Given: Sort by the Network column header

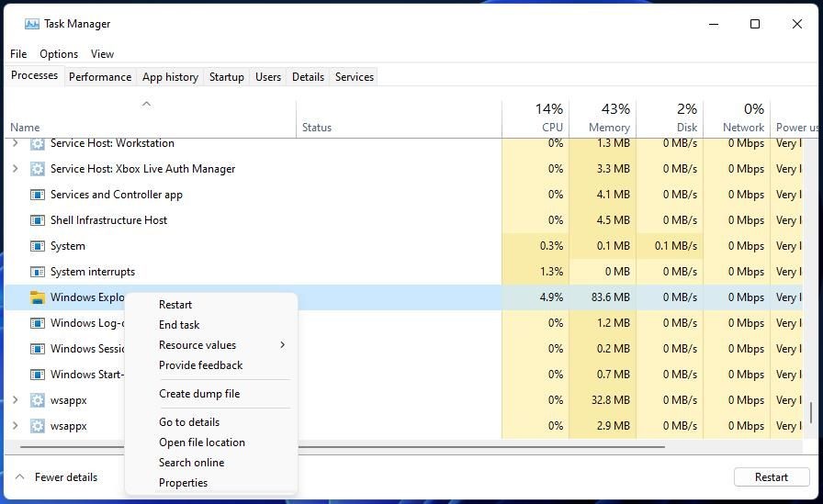Looking at the screenshot, I should coord(737,118).
